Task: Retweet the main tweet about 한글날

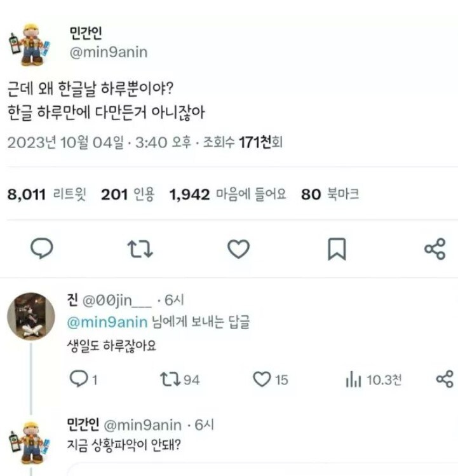Action: 140,249
